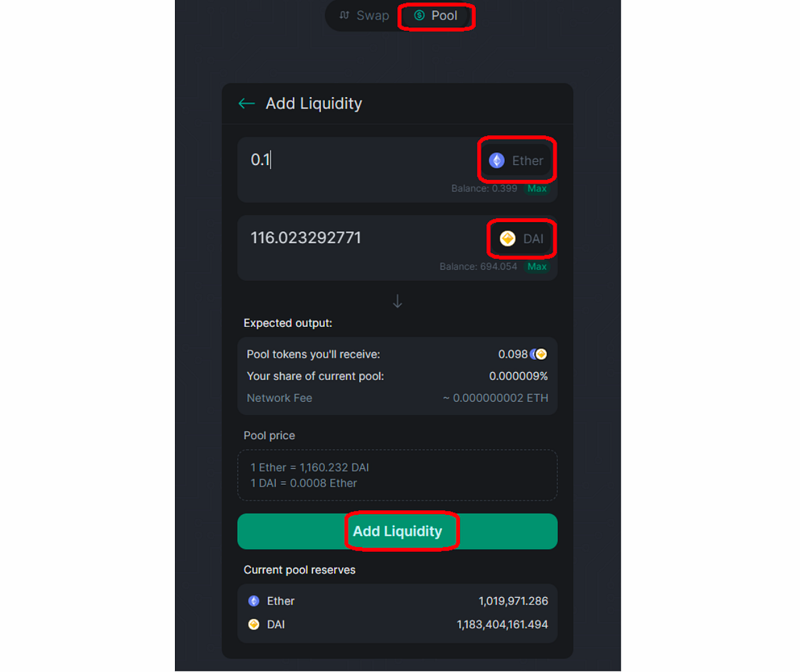Switch to the Swap tab

pos(364,16)
